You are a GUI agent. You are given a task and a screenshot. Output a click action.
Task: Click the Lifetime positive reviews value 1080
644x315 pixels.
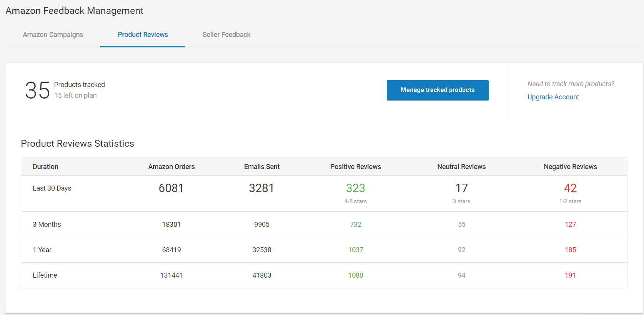point(355,275)
